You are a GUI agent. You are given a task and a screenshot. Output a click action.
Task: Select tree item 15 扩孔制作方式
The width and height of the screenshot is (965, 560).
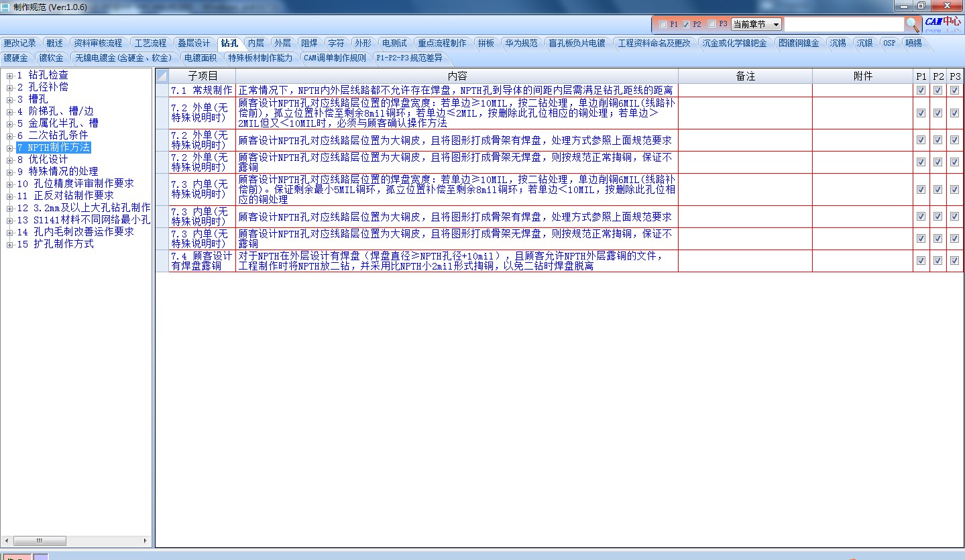click(x=55, y=244)
